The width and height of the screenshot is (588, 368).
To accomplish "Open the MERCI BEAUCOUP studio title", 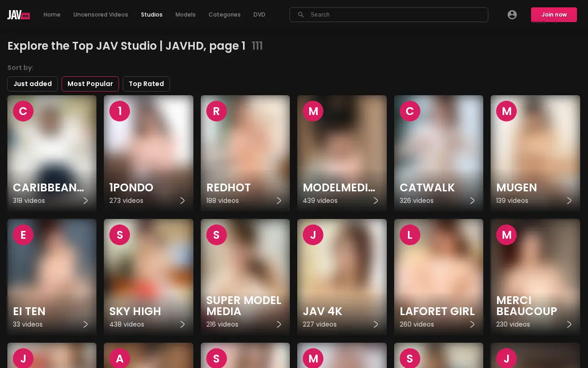I will tap(526, 306).
